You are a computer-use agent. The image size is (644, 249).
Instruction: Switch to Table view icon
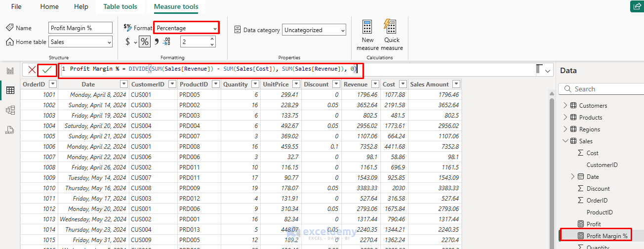click(10, 90)
